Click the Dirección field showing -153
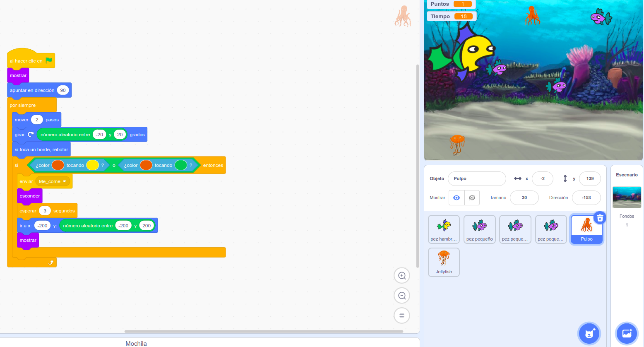 pos(586,198)
